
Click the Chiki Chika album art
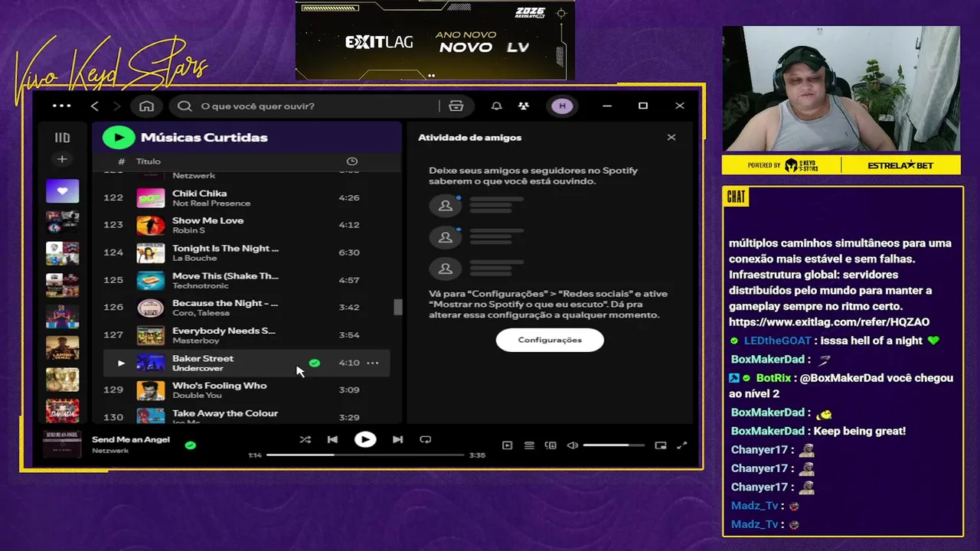tap(151, 197)
